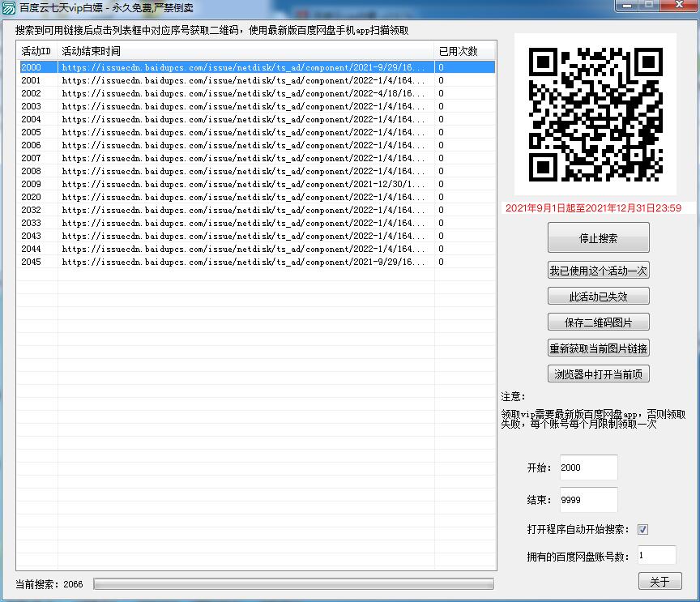Select list row with ID 2003

(x=257, y=106)
